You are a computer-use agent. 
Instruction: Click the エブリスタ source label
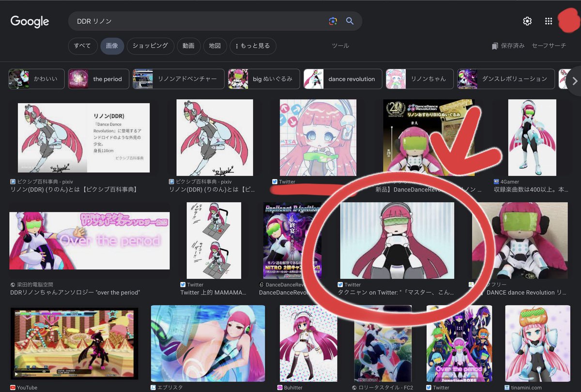coord(166,388)
